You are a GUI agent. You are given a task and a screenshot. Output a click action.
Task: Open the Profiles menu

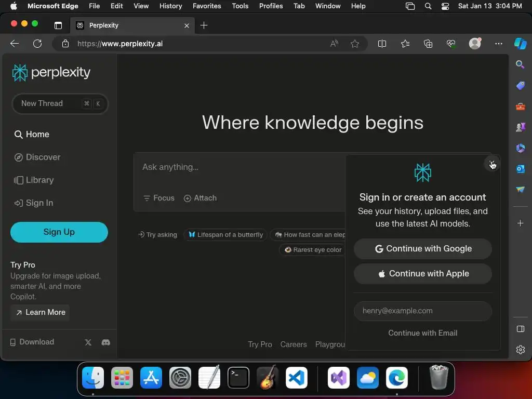click(271, 6)
